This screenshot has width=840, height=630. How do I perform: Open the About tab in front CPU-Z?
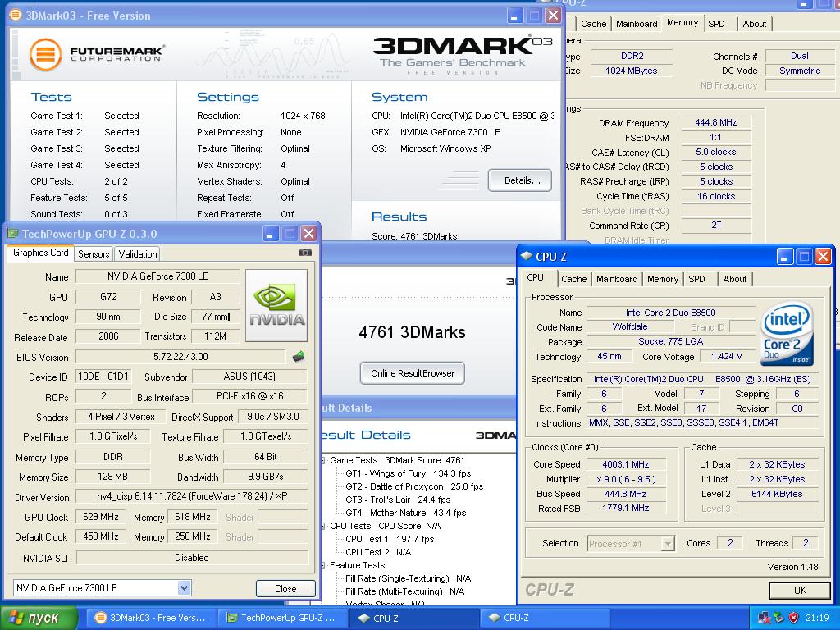pyautogui.click(x=734, y=279)
